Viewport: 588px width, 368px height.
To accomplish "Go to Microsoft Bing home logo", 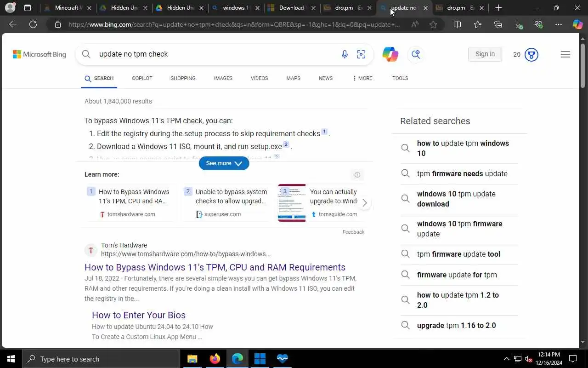I will pyautogui.click(x=40, y=54).
